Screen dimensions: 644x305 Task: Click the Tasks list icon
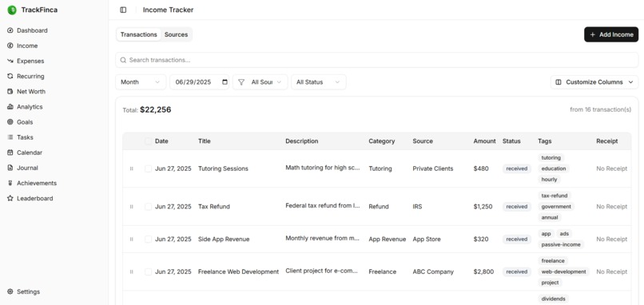pyautogui.click(x=10, y=137)
